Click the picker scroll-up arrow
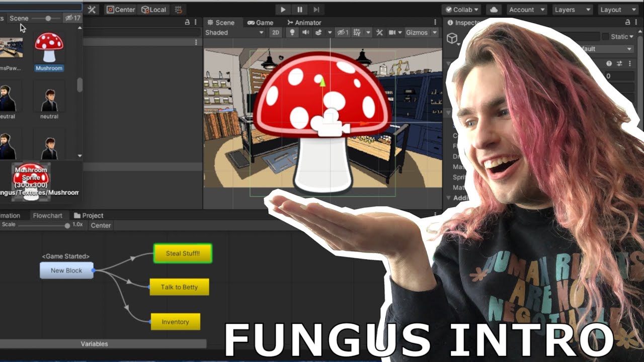644x362 pixels. 79,28
